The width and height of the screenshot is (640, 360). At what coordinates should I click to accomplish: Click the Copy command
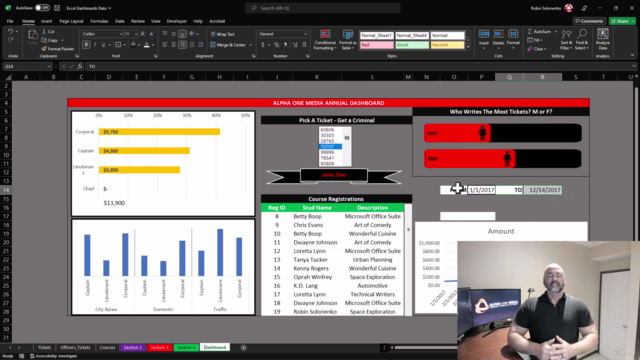coord(50,40)
